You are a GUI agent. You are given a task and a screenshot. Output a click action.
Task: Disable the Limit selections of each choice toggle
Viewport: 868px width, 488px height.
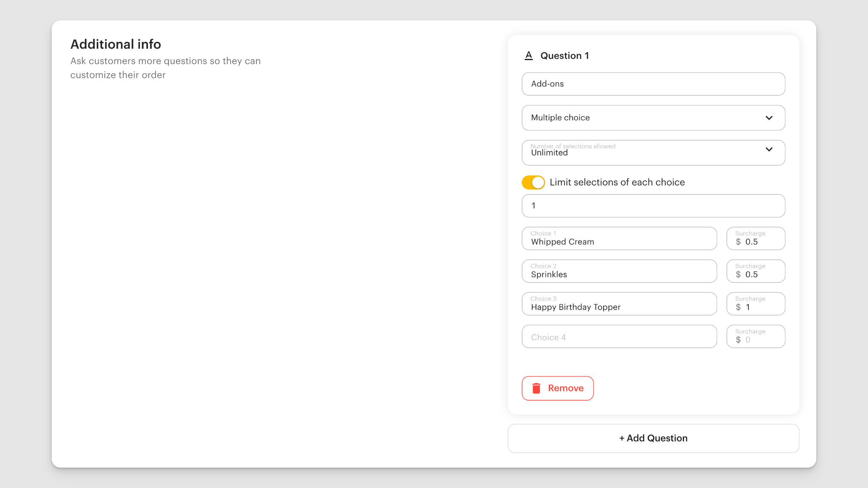point(533,182)
